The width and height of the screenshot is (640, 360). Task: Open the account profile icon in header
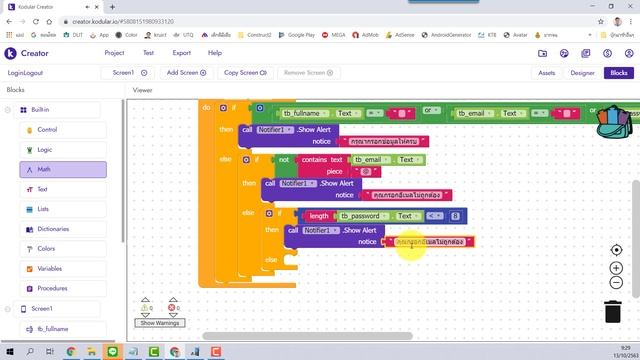click(629, 53)
